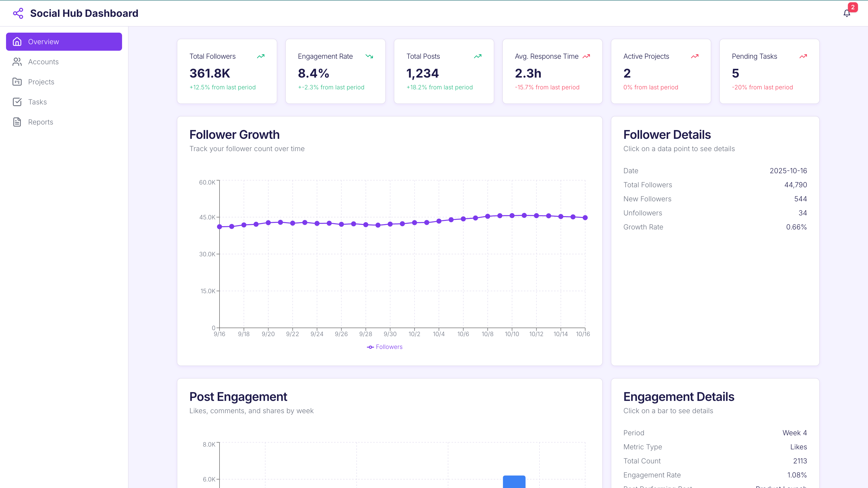
Task: Click the Projects folder icon in sidebar
Action: coord(17,82)
